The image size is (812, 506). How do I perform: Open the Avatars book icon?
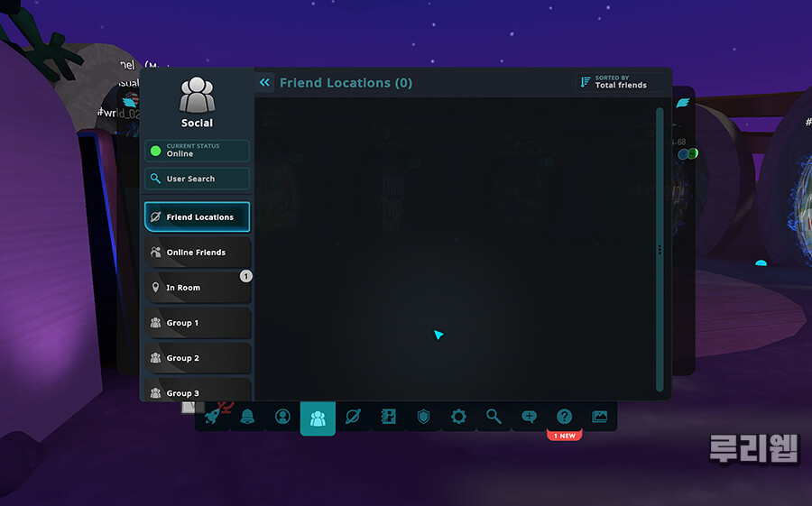(388, 417)
